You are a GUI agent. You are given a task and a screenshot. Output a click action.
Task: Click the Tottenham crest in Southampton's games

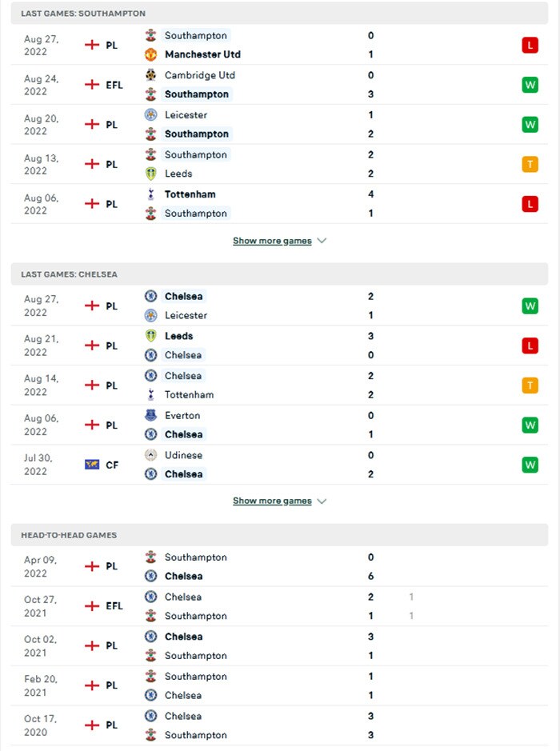pyautogui.click(x=150, y=194)
